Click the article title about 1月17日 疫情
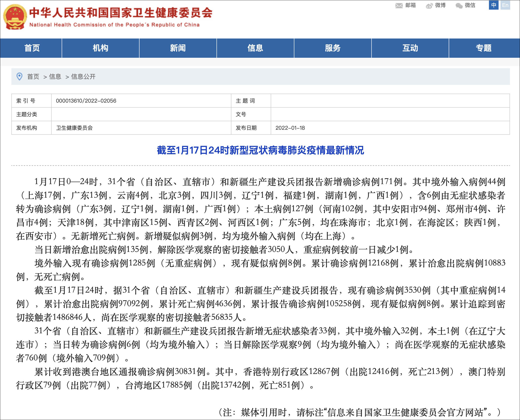The height and width of the screenshot is (420, 520). point(260,150)
